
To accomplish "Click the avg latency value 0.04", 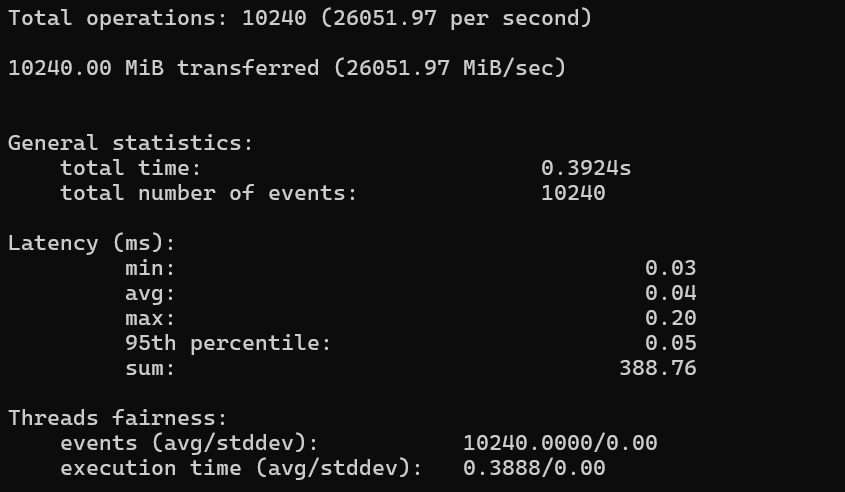I will pyautogui.click(x=670, y=293).
